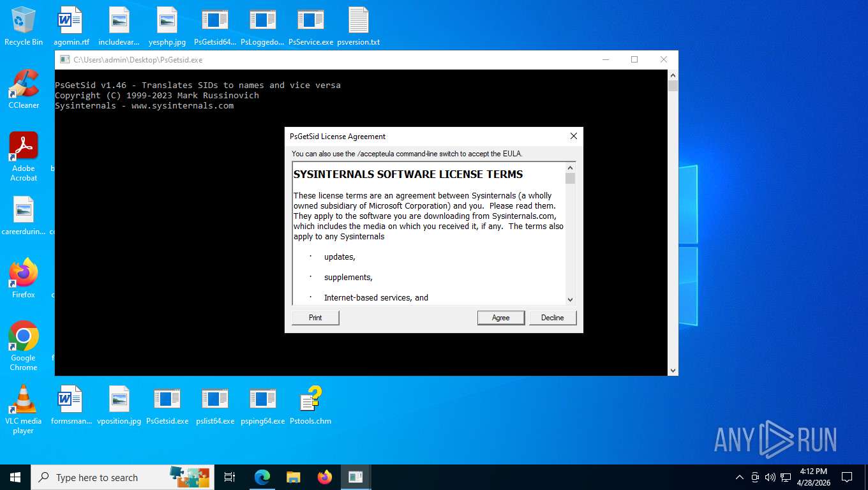This screenshot has height=490, width=868.
Task: Click the 'supplements,' bullet item
Action: pyautogui.click(x=348, y=277)
